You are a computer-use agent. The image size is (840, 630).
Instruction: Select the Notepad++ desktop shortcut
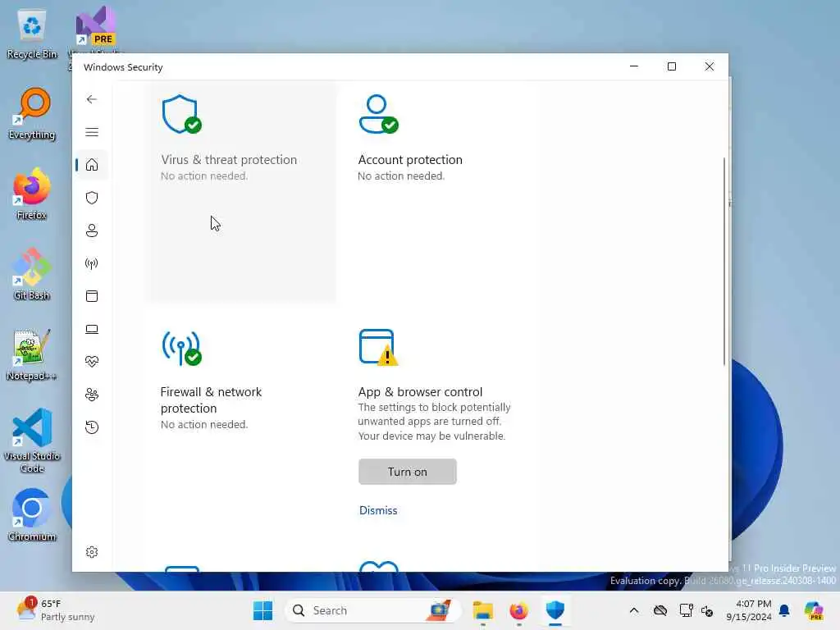coord(32,355)
